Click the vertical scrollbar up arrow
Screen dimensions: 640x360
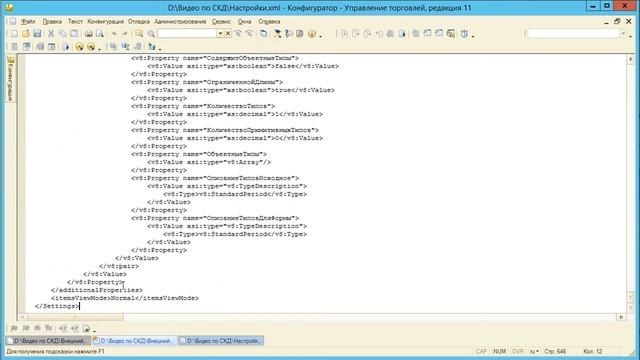pyautogui.click(x=630, y=59)
